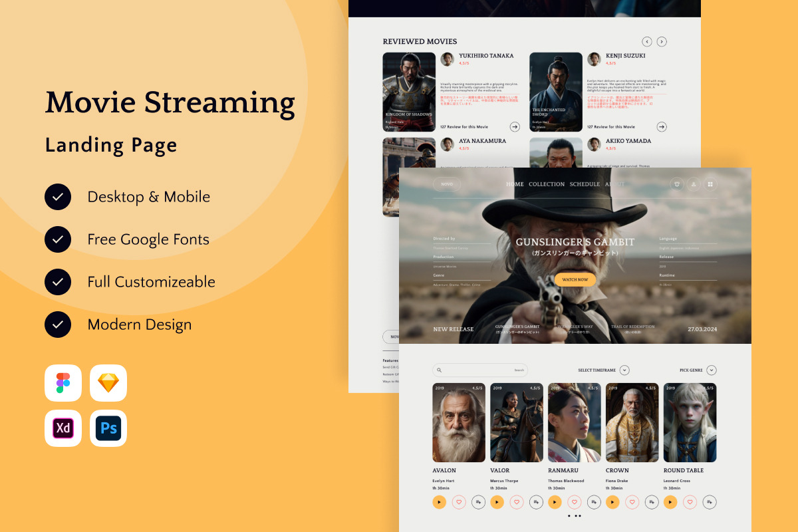Add Avalon to playlist

click(x=478, y=502)
